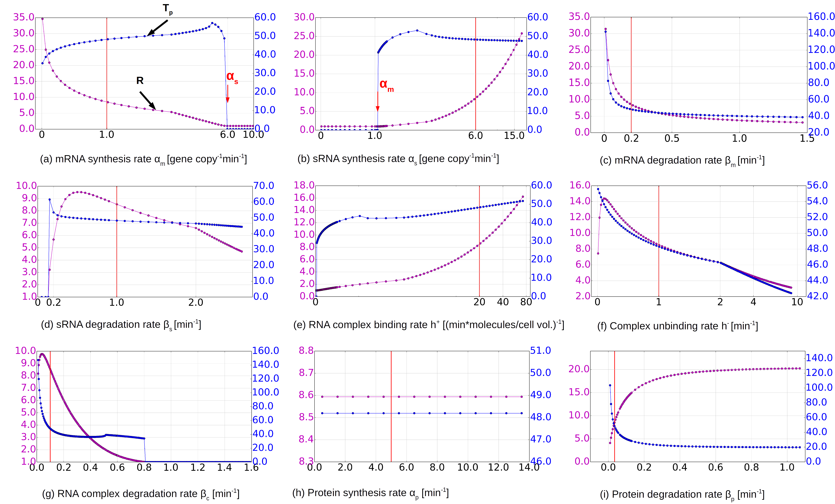This screenshot has height=504, width=835.
Task: Click the blue "70.0" tick in plot (d)
Action: [x=264, y=186]
